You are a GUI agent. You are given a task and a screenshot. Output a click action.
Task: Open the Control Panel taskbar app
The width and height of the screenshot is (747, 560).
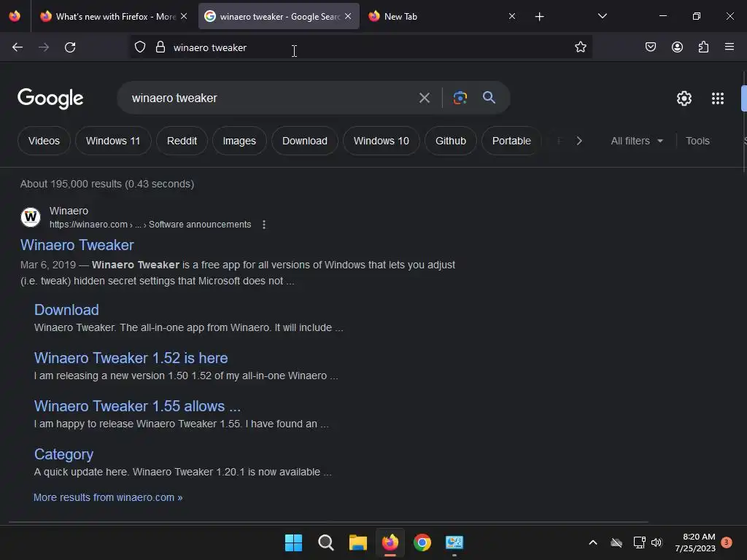click(x=454, y=542)
